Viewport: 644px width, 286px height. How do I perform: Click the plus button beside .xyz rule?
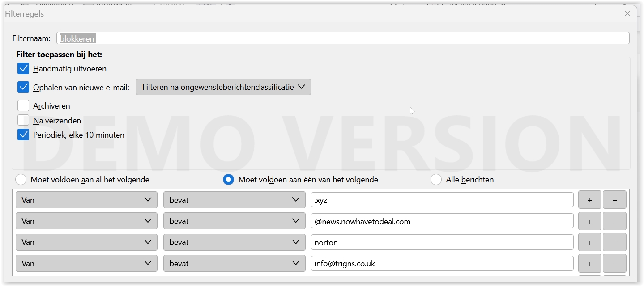click(589, 200)
